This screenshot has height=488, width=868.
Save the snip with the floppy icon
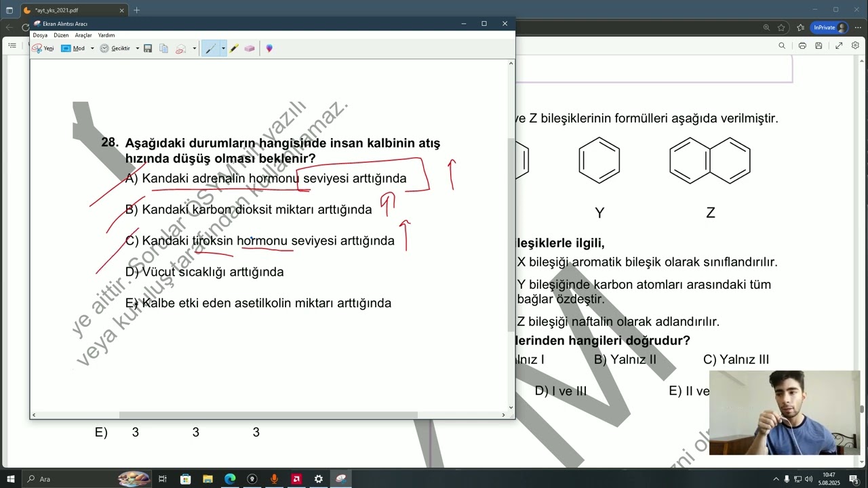coord(148,48)
